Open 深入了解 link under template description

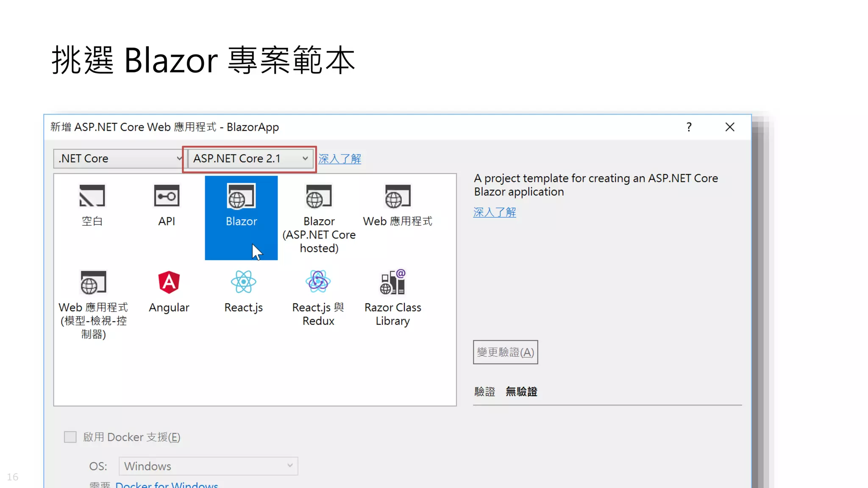tap(494, 212)
